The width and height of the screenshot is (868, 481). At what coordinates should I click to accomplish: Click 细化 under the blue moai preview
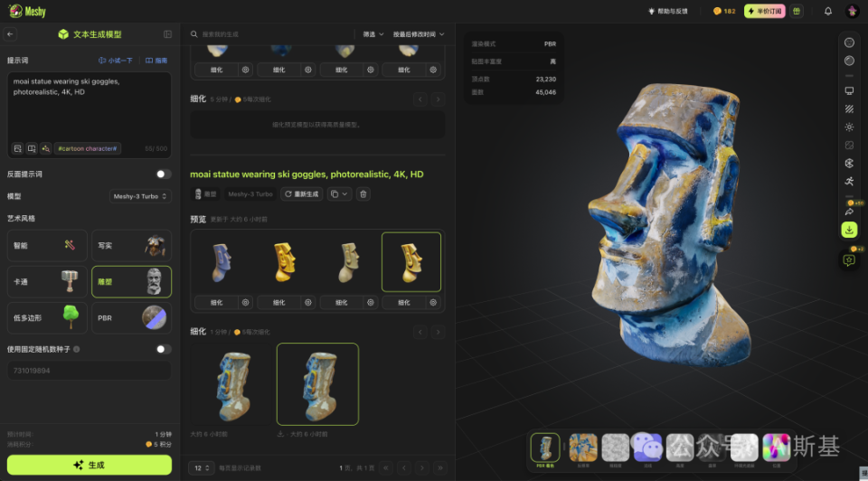[x=216, y=302]
